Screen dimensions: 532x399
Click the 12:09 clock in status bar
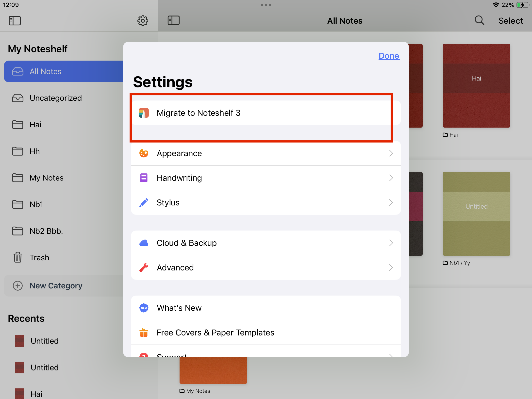(11, 5)
